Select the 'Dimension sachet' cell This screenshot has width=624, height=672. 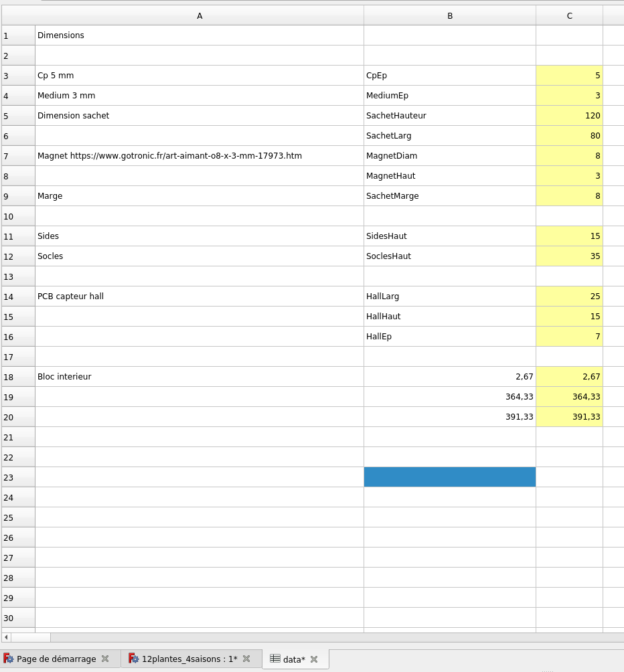[x=200, y=116]
